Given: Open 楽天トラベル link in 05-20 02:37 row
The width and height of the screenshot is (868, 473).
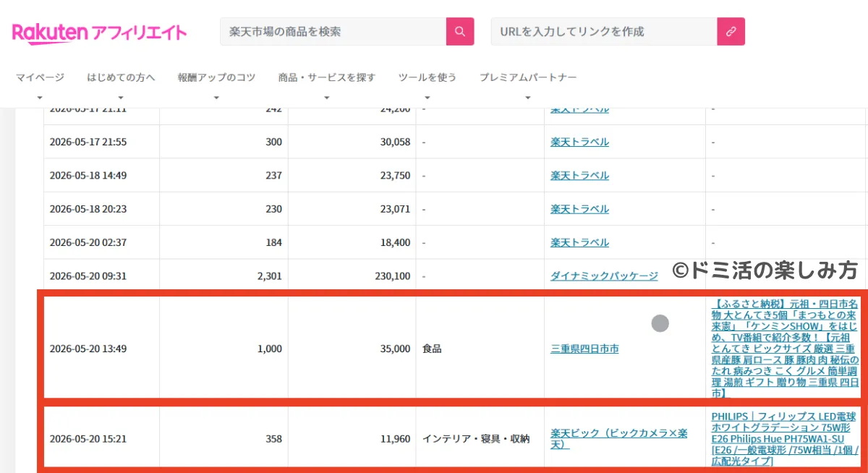Looking at the screenshot, I should [579, 242].
